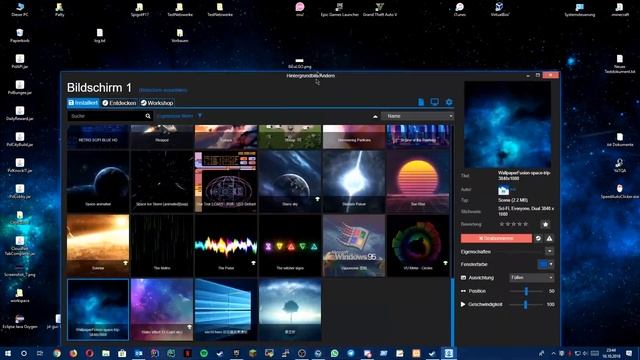Select the Space animated planet wallpaper
The height and width of the screenshot is (360, 640).
coord(98,182)
